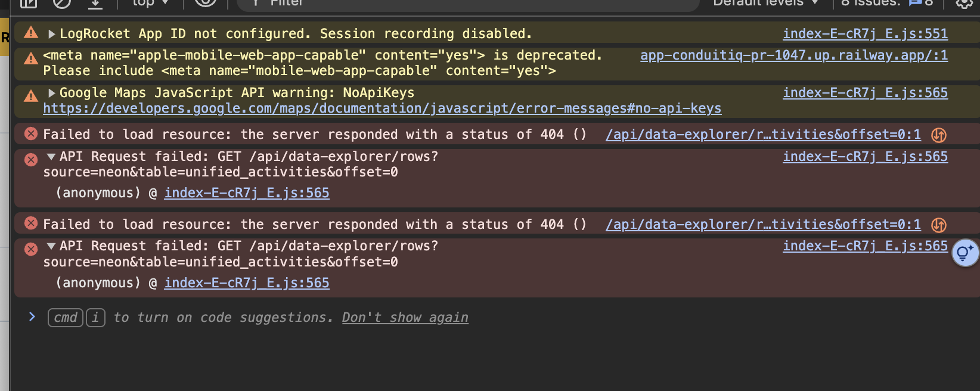Open console settings gear icon

[x=965, y=3]
